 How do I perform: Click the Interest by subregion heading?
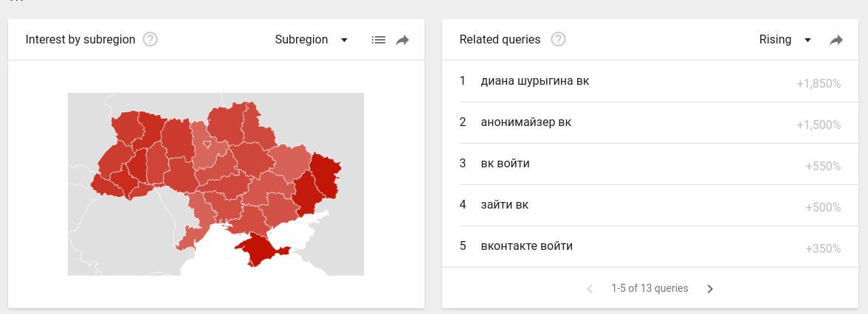pyautogui.click(x=80, y=40)
